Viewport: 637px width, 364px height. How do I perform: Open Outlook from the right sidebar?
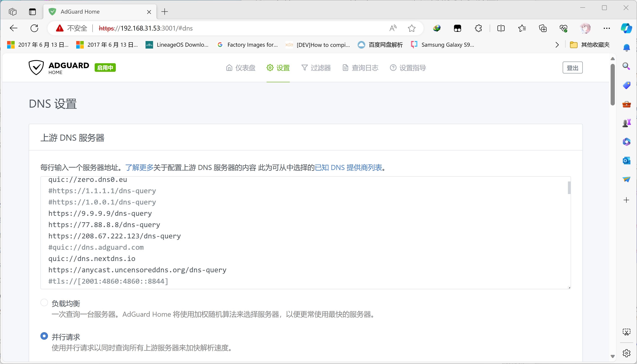(x=627, y=161)
